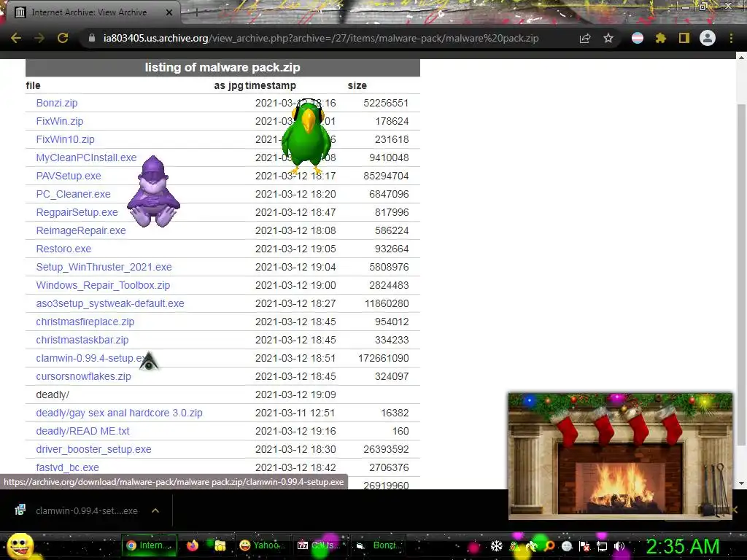The width and height of the screenshot is (747, 560).
Task: Click the deadly/READ ME.txt link
Action: (x=83, y=431)
